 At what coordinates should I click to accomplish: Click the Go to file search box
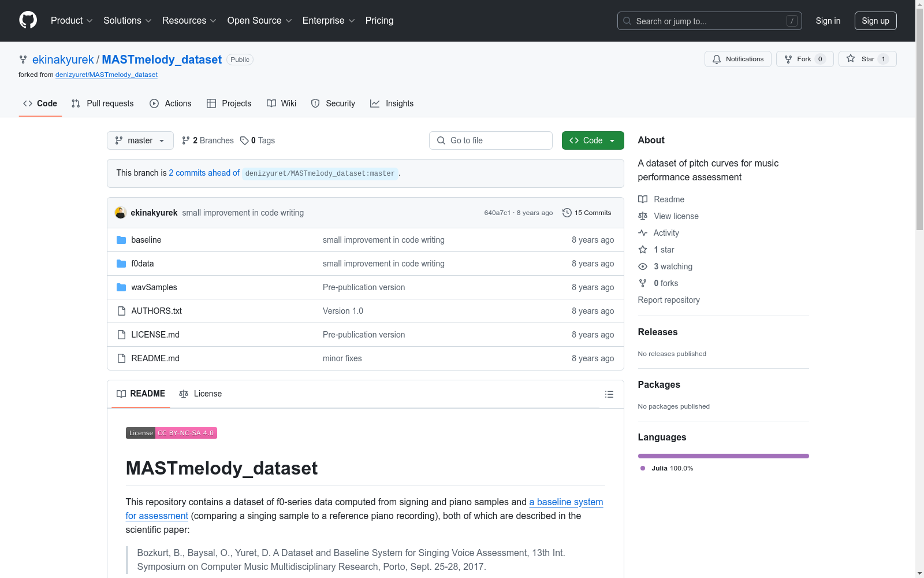coord(491,140)
